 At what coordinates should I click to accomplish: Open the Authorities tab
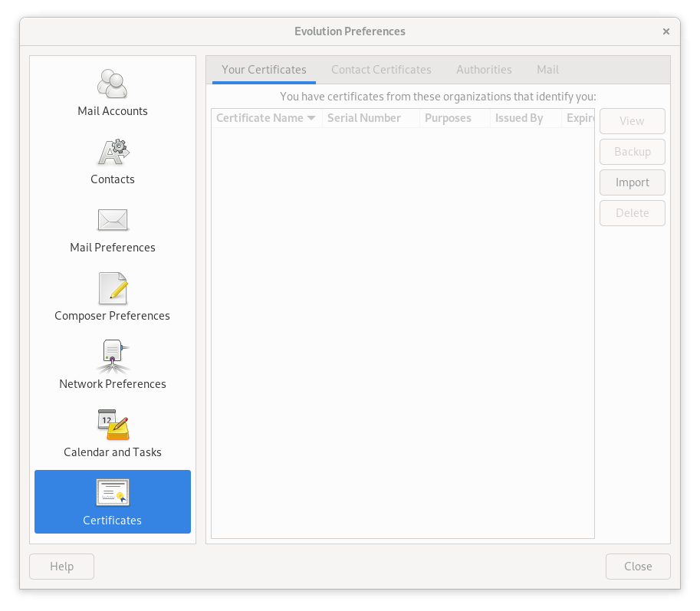click(484, 70)
